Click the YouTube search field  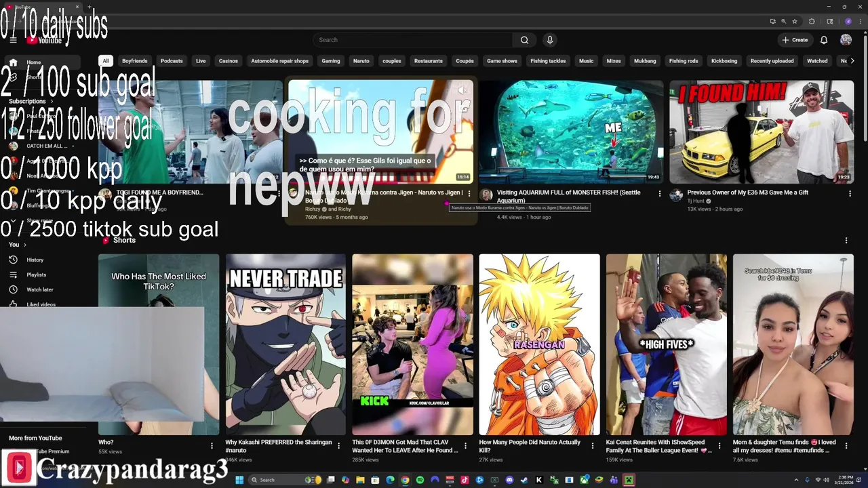coord(412,40)
